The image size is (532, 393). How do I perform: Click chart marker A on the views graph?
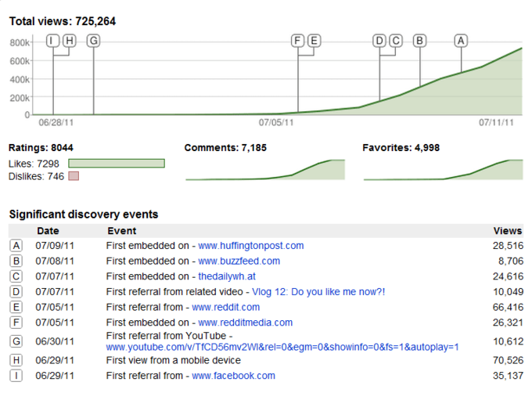coord(461,41)
